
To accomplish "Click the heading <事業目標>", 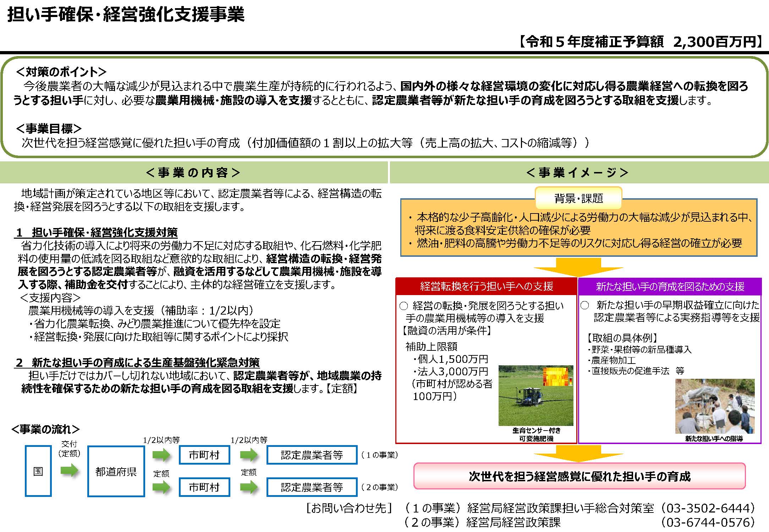I will (49, 128).
